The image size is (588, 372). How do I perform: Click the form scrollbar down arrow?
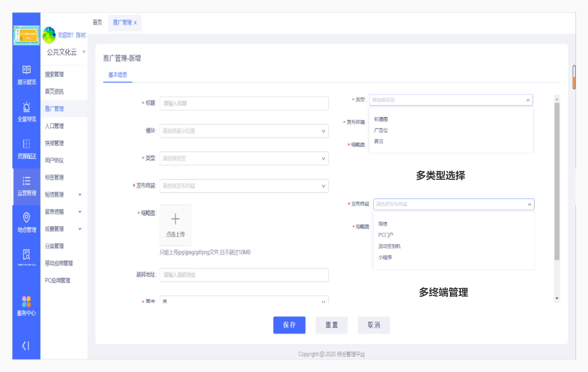pos(557,298)
